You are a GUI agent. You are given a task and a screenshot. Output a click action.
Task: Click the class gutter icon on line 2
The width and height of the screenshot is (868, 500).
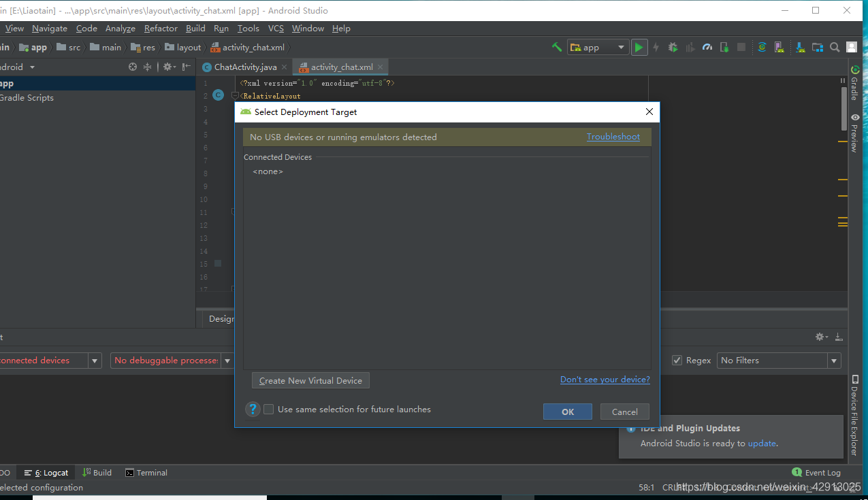[x=218, y=95]
